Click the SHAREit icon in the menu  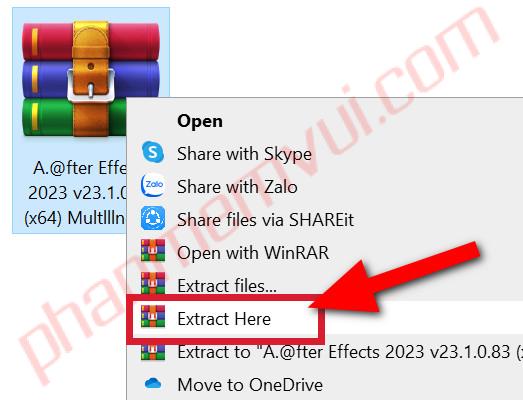point(153,218)
